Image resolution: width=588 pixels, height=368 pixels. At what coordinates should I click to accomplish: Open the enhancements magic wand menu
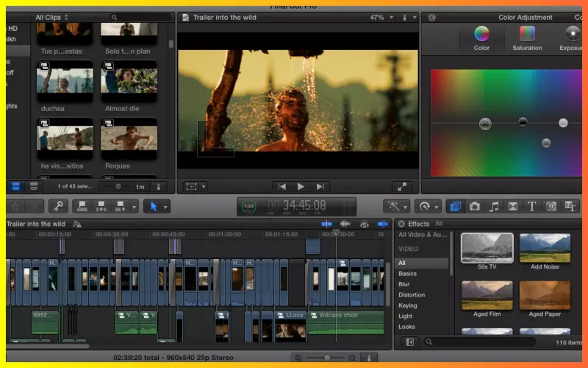pos(393,206)
